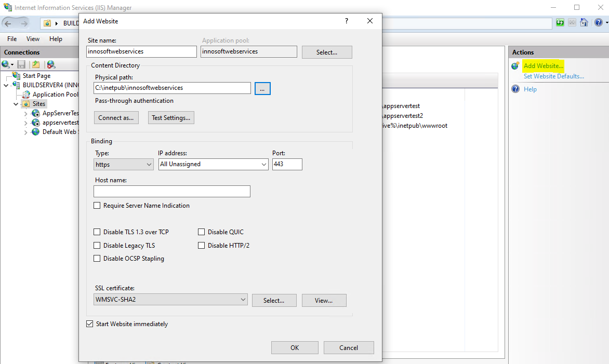Click the green Refresh Page icon

560,23
